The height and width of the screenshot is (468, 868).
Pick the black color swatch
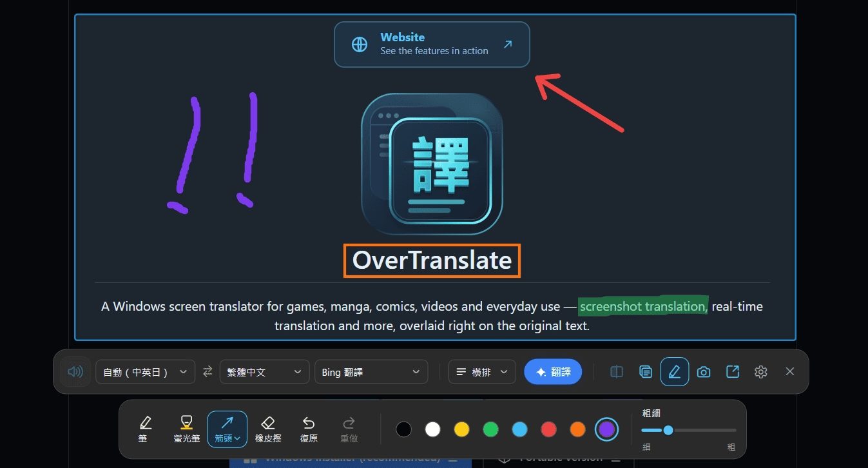404,429
